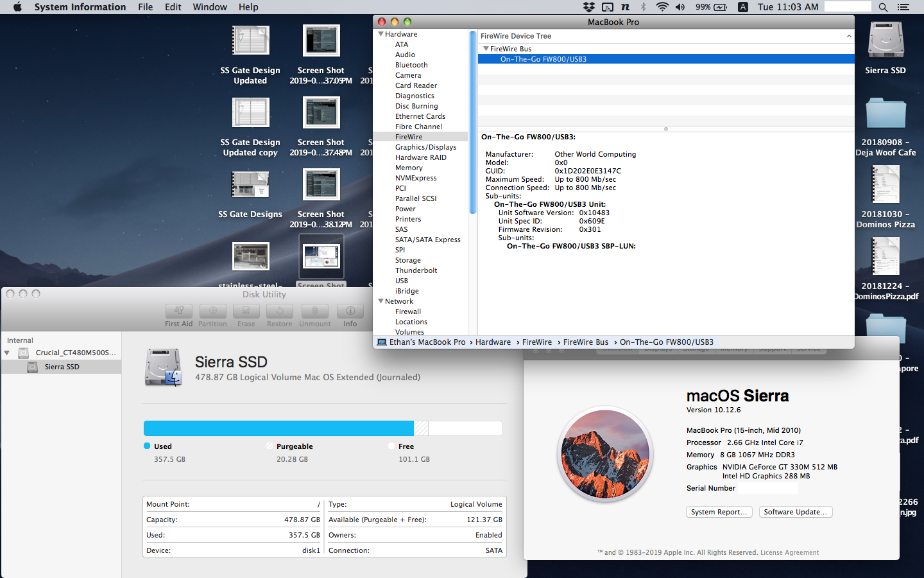Screen dimensions: 924x578
Task: Select On-The-Go FW800/USB3 device row
Action: 666,59
